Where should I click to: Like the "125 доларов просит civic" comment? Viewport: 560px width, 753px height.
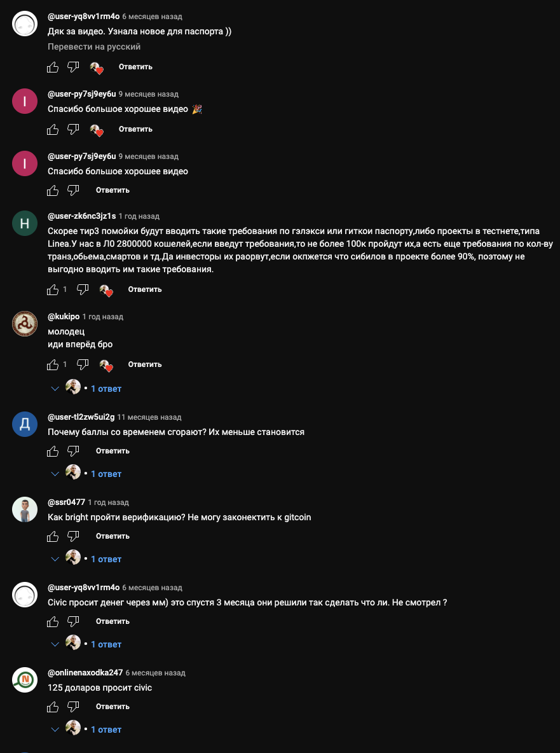(x=53, y=707)
